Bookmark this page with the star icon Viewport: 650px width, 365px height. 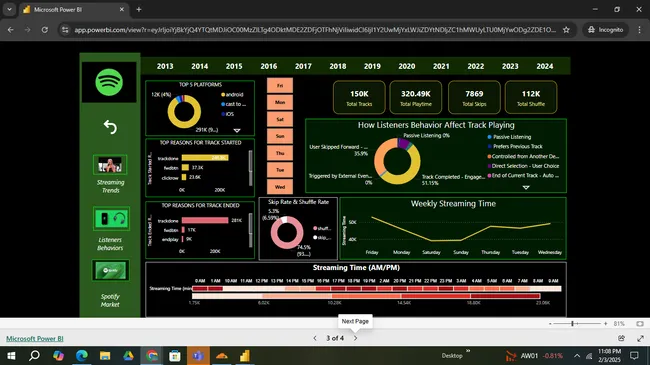566,30
